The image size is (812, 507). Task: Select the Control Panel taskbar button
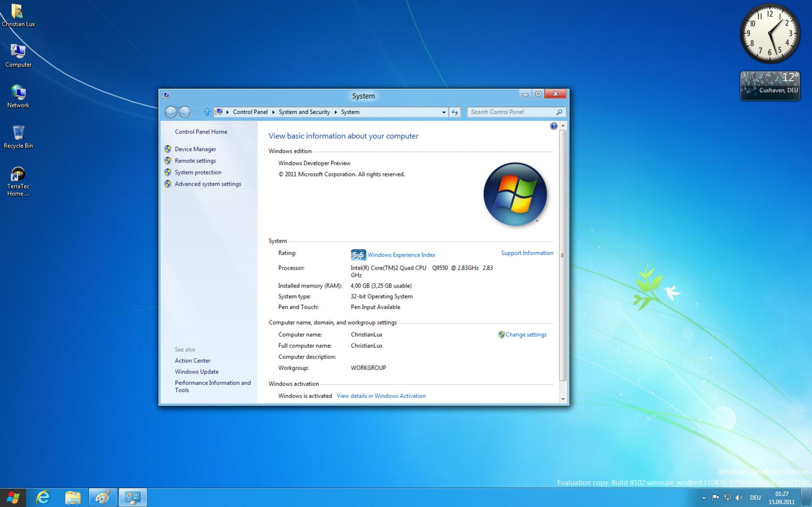point(133,497)
